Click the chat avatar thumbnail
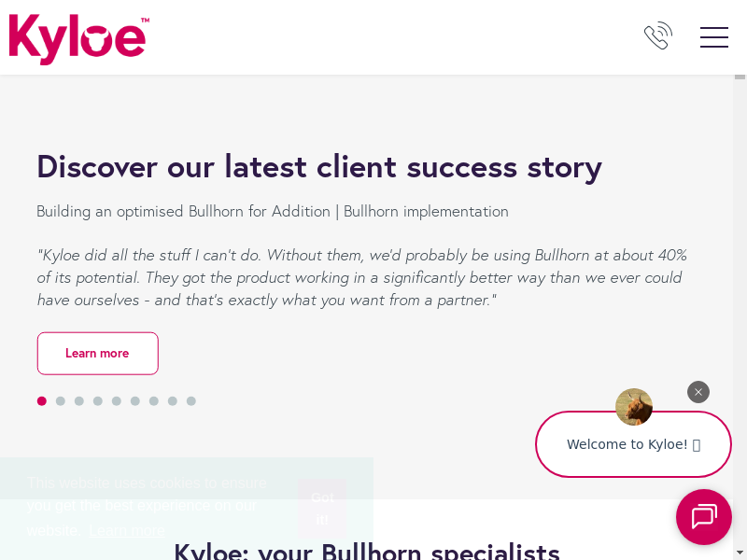747x560 pixels. pyautogui.click(x=634, y=407)
